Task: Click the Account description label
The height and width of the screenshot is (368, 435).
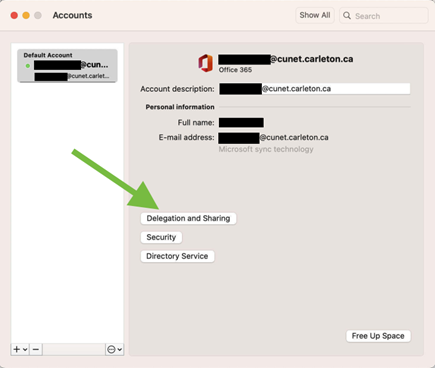Action: 177,89
